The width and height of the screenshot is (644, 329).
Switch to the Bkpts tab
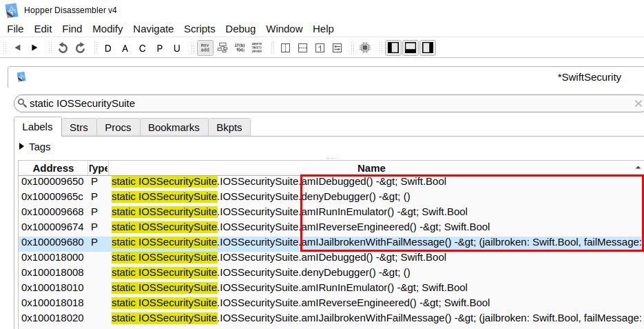(x=229, y=128)
